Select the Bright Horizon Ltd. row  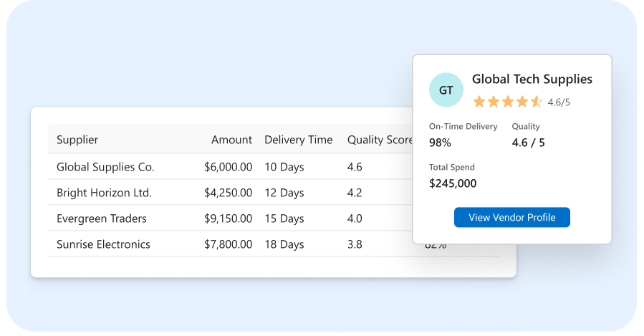coord(230,192)
